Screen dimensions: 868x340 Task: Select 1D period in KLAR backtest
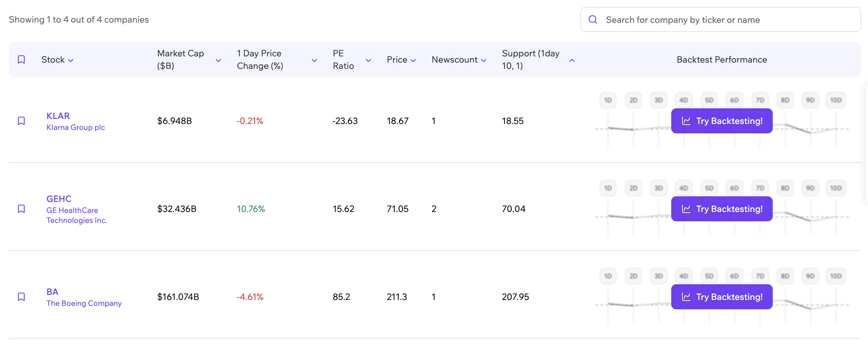[608, 100]
